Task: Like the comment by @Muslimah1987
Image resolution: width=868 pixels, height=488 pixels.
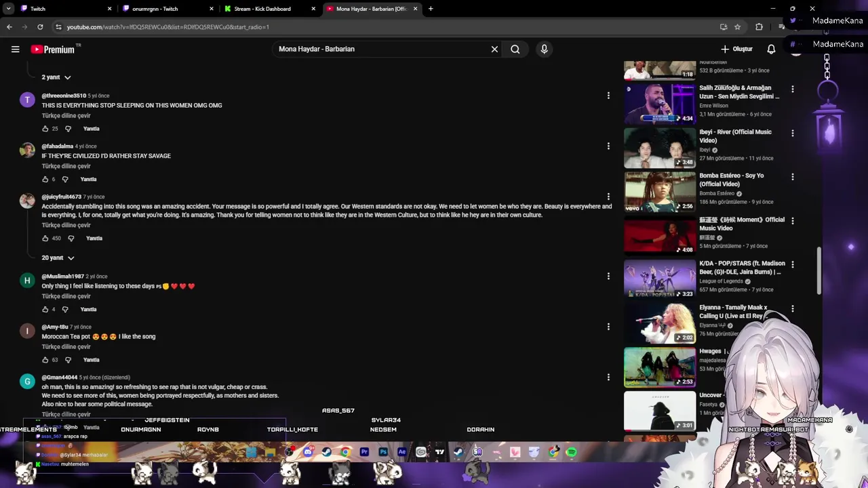Action: point(45,310)
